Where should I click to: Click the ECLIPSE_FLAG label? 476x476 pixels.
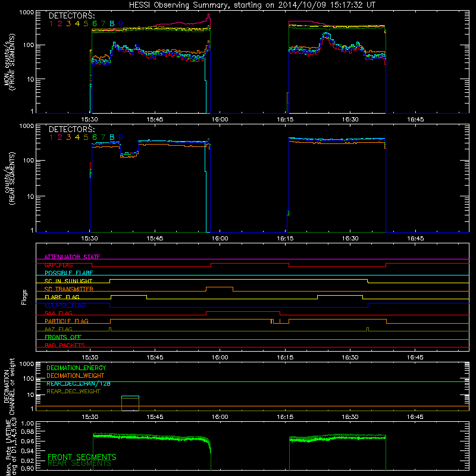click(x=65, y=305)
